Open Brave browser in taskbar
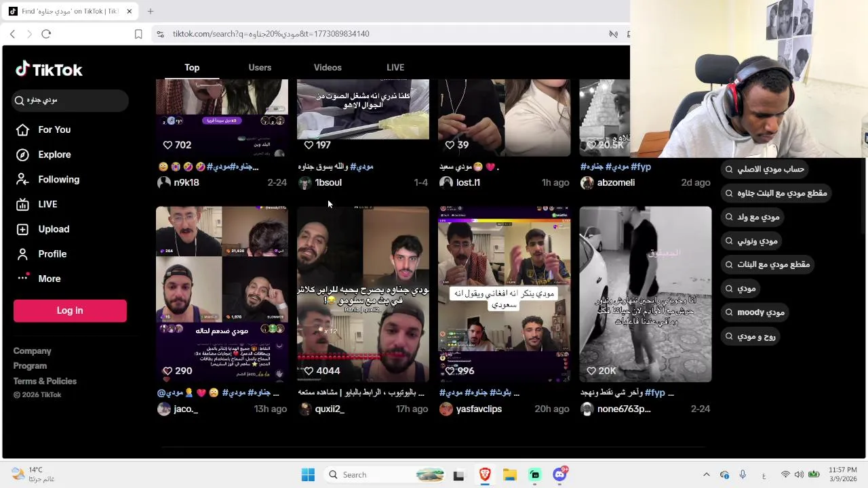This screenshot has width=868, height=488. pyautogui.click(x=485, y=474)
